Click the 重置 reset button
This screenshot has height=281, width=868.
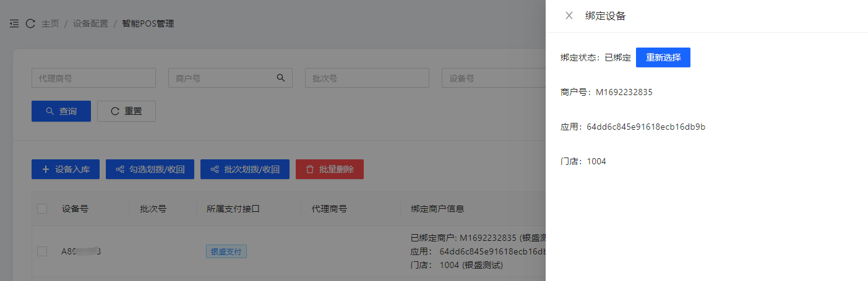tap(126, 111)
